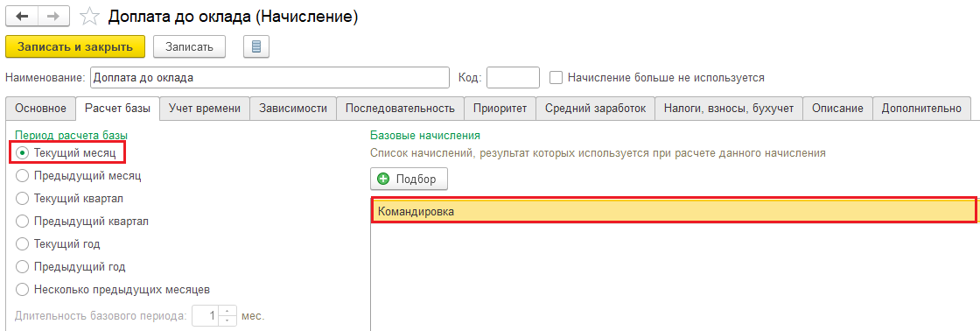
Task: Click Записать и закрыть button
Action: coord(75,47)
